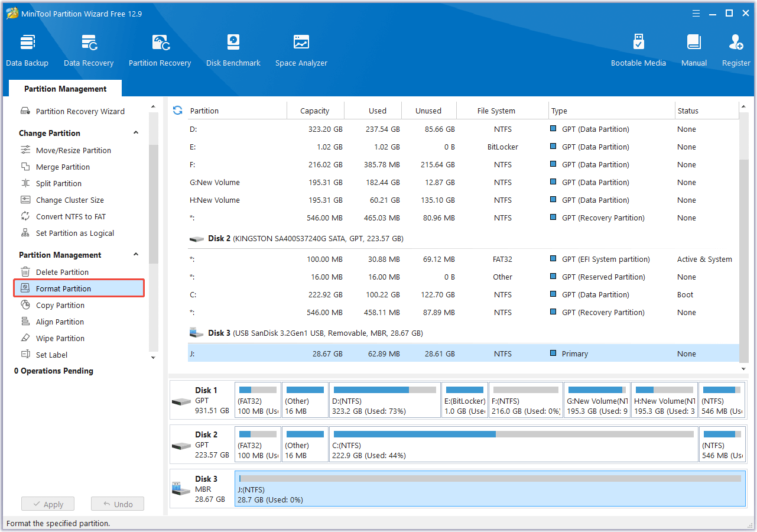Switch to the Partition Management tab
The width and height of the screenshot is (757, 532).
tap(65, 88)
